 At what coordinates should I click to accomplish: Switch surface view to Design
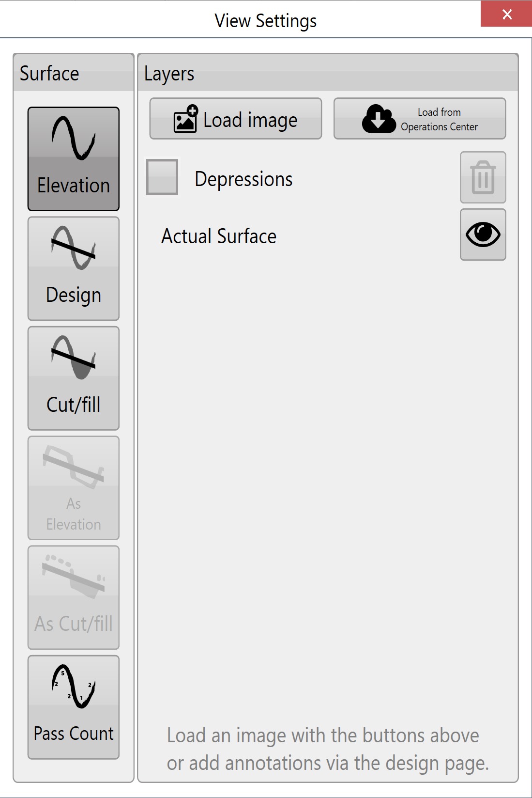tap(74, 268)
